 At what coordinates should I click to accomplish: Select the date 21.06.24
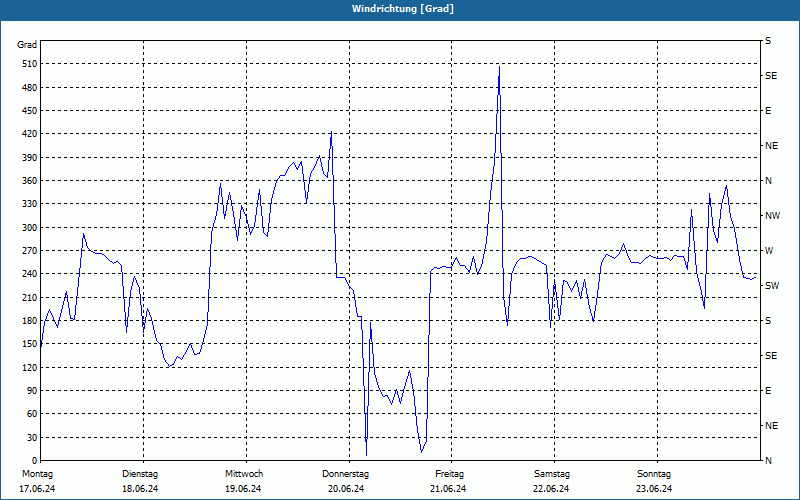tap(448, 489)
